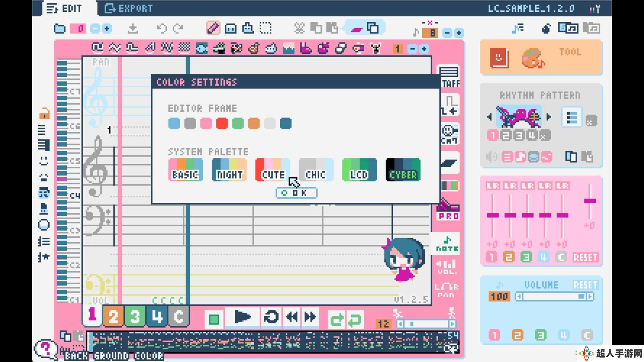
Task: Toggle volume panel track 2 button
Action: pyautogui.click(x=517, y=335)
